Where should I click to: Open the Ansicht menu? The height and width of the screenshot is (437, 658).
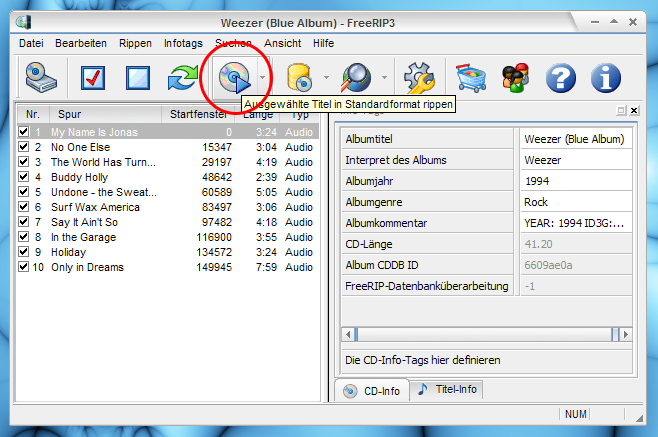click(x=282, y=43)
